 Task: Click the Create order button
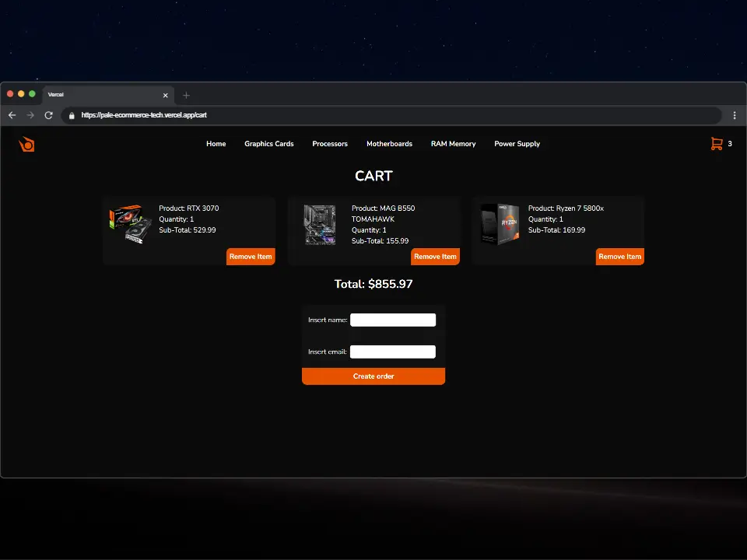(373, 376)
